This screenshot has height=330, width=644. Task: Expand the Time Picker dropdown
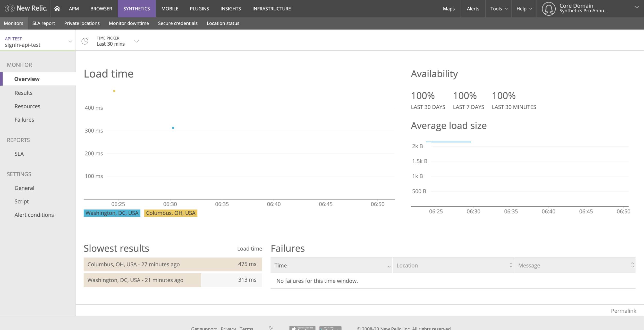click(x=137, y=41)
